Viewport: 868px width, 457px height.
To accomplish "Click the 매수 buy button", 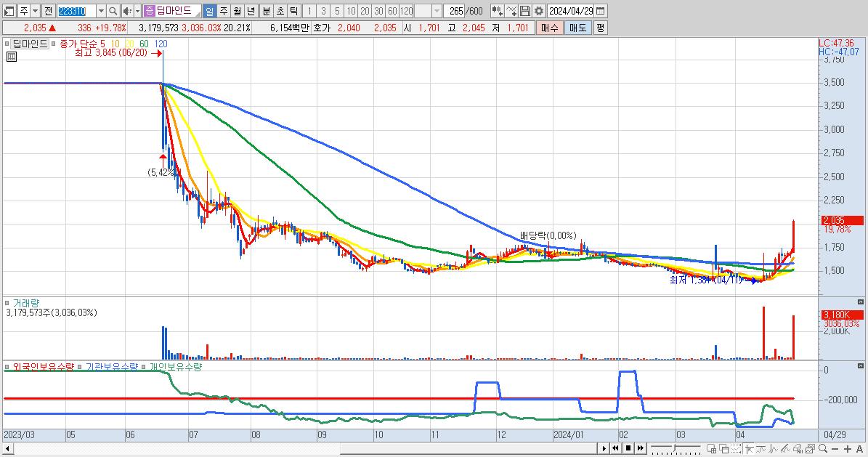I will point(550,28).
